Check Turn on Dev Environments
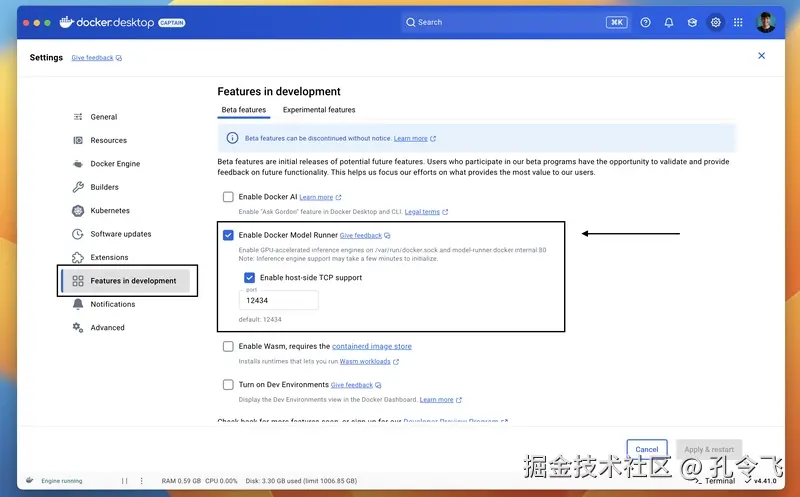 pyautogui.click(x=228, y=384)
